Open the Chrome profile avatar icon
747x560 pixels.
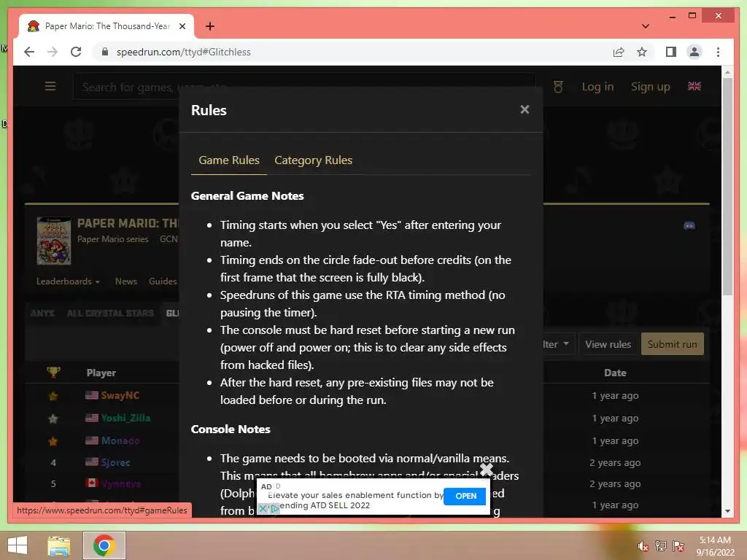tap(694, 52)
